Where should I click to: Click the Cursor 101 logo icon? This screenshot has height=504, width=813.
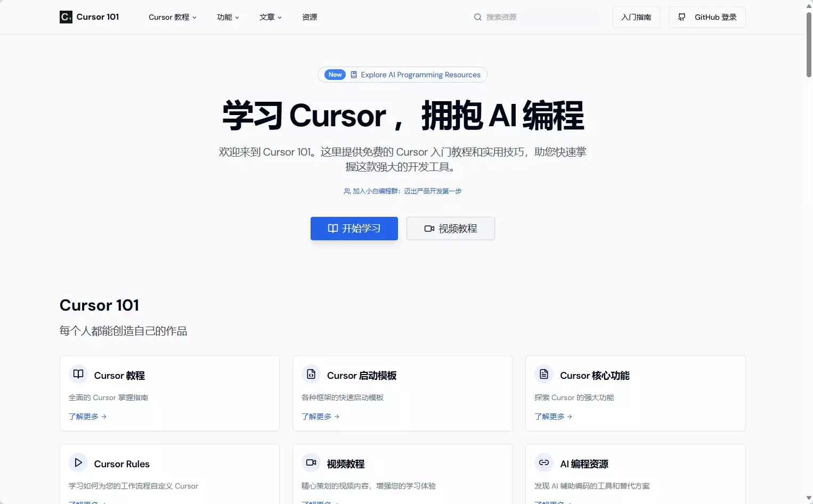66,17
